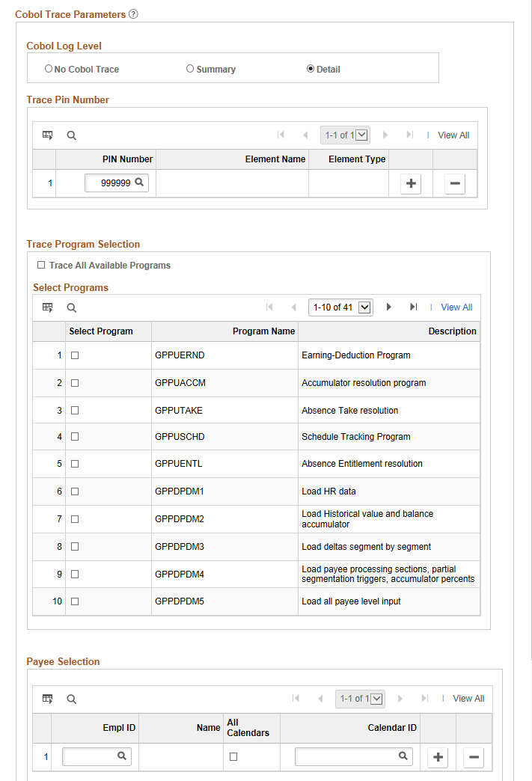The image size is (532, 781).
Task: Click the personalize grid icon in Payee Selection
Action: coord(48,698)
